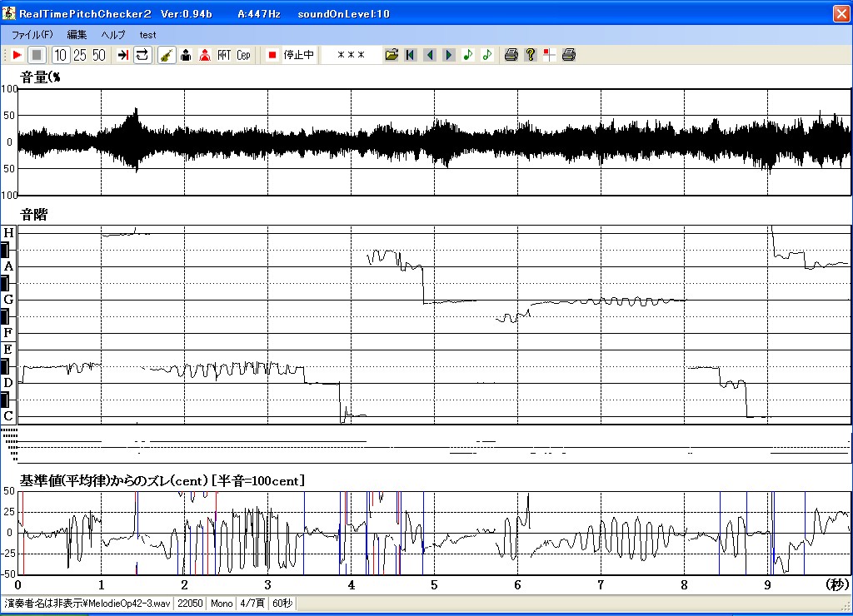This screenshot has height=616, width=853.
Task: Open the test menu
Action: pos(147,35)
